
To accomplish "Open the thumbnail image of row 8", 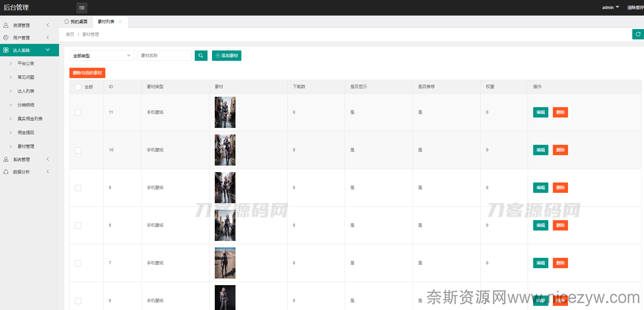I will tap(225, 225).
